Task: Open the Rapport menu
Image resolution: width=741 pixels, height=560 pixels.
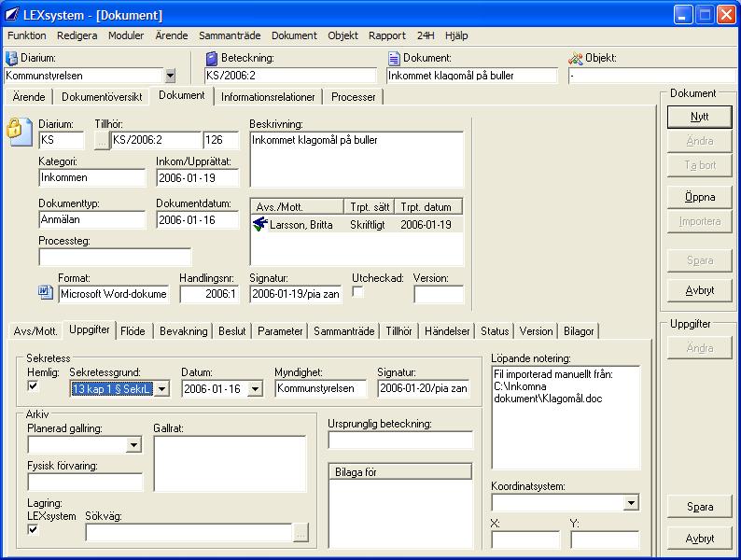Action: click(x=387, y=35)
